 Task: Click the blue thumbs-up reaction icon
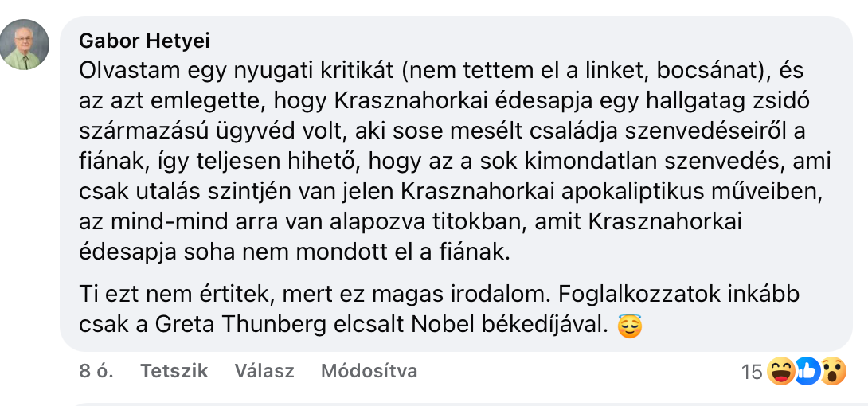(807, 372)
